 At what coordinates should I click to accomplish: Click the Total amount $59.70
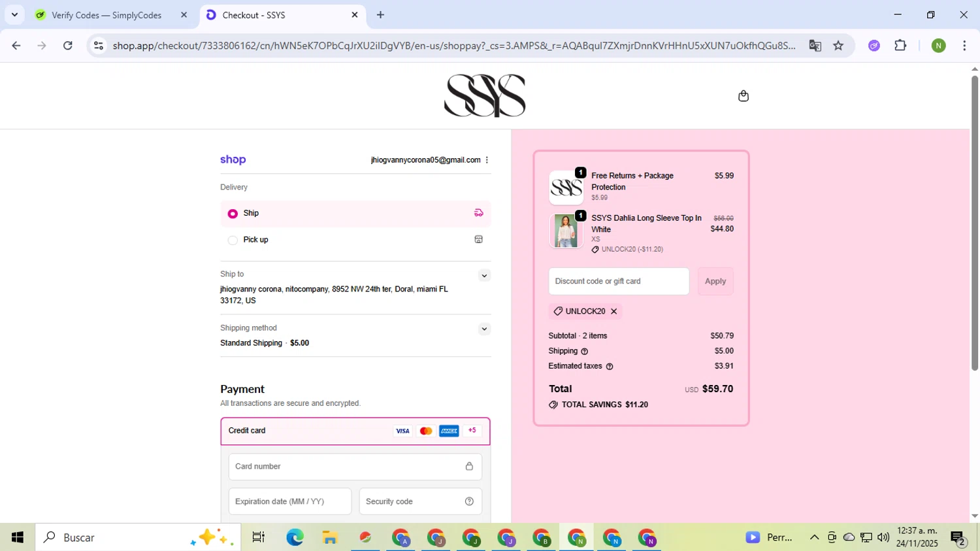click(717, 389)
